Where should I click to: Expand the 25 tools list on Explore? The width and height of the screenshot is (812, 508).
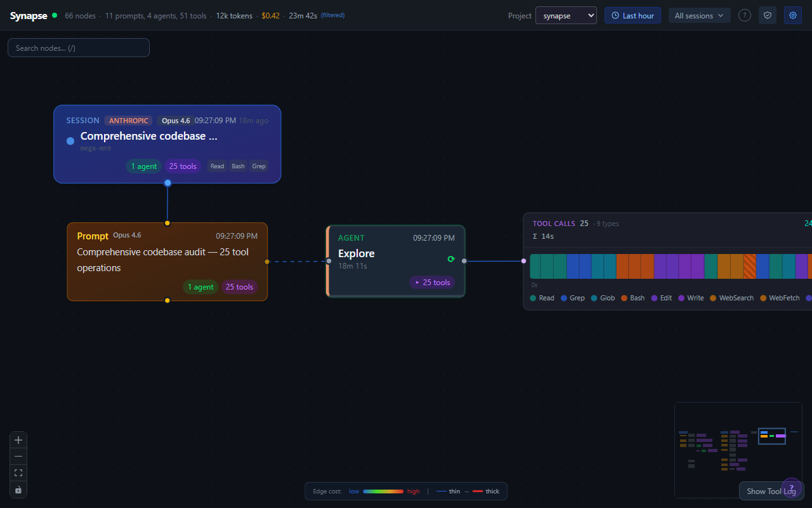coord(432,282)
